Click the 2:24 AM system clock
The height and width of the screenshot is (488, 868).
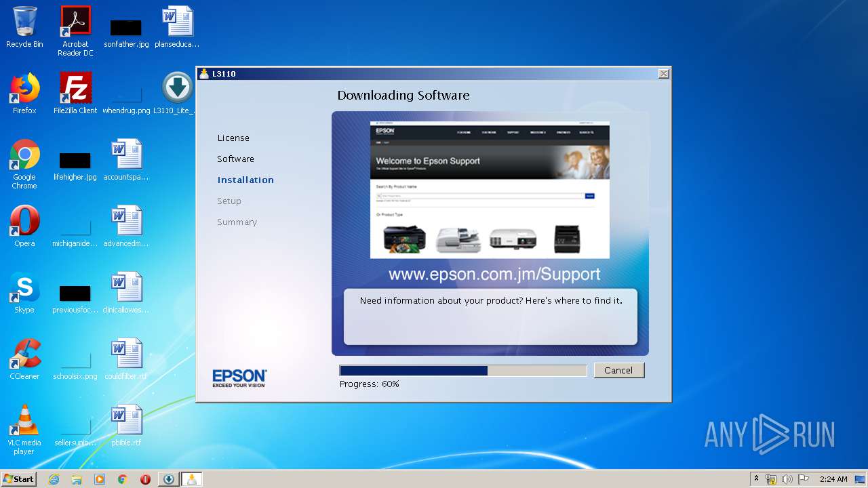(x=833, y=479)
